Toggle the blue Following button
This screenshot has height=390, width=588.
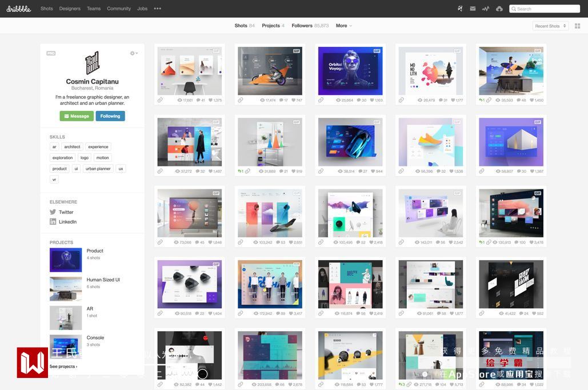pyautogui.click(x=110, y=116)
